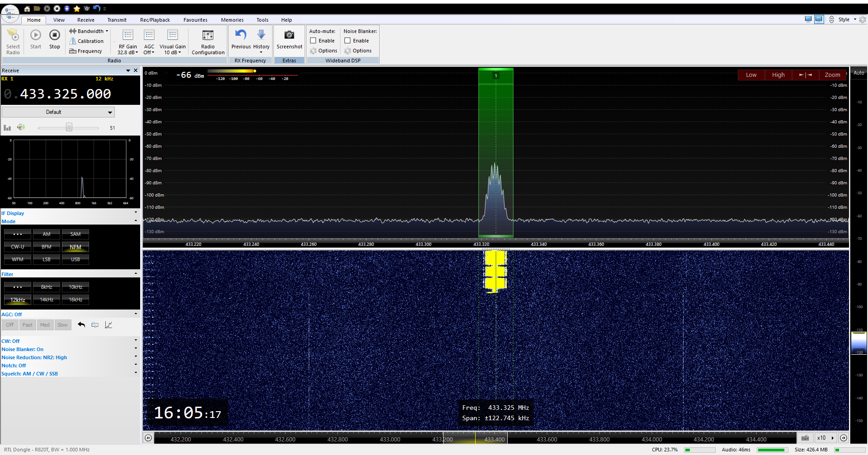Open the Calibration tool

click(86, 41)
